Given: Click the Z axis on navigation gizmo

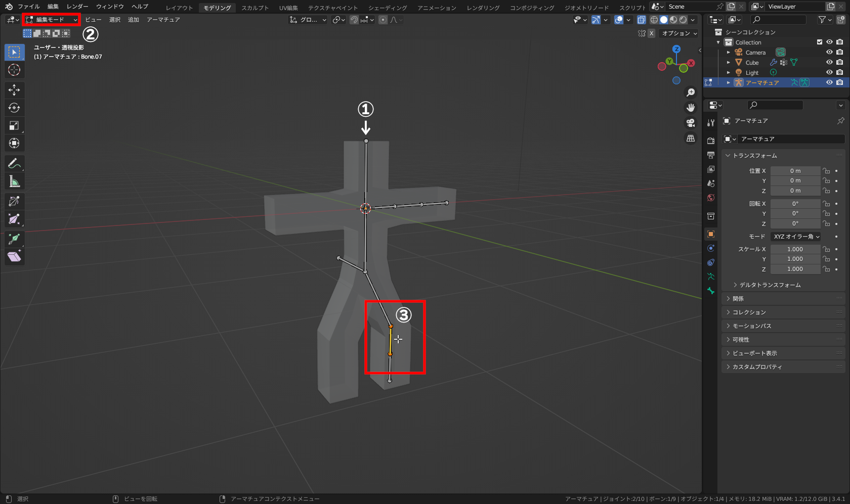Looking at the screenshot, I should pos(676,49).
